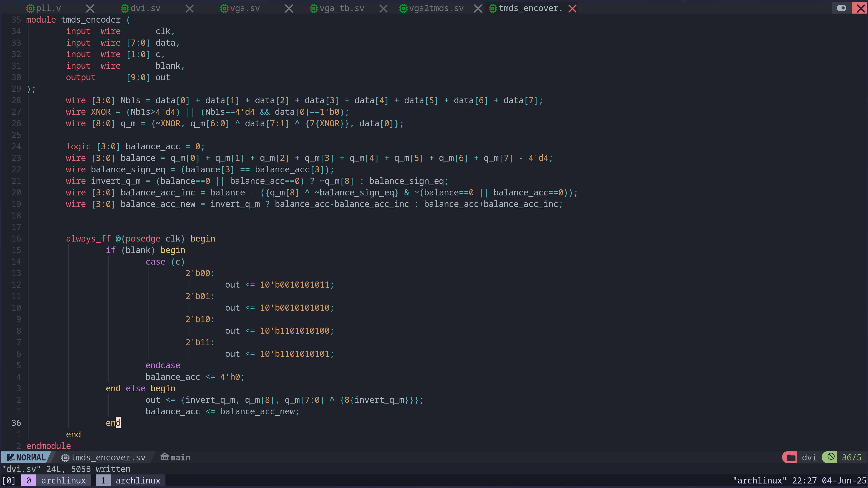
Task: Click the chip icon on vga2tmds.sv tab
Action: (403, 8)
